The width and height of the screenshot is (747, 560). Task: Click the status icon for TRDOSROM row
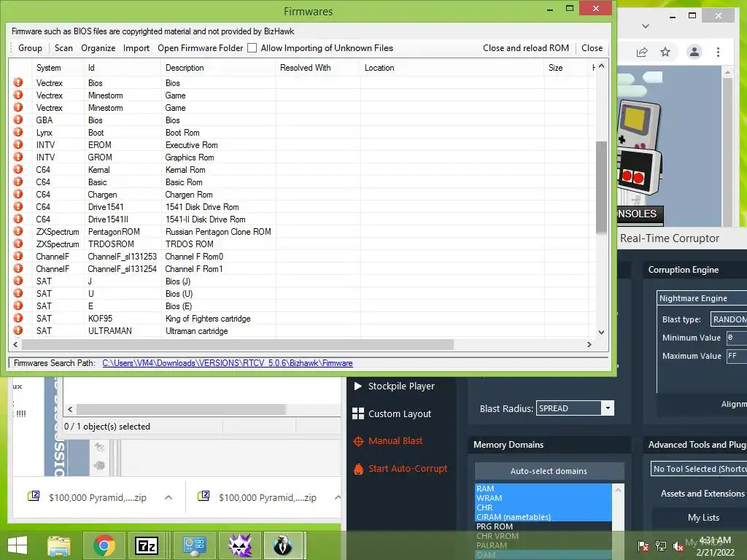point(18,244)
